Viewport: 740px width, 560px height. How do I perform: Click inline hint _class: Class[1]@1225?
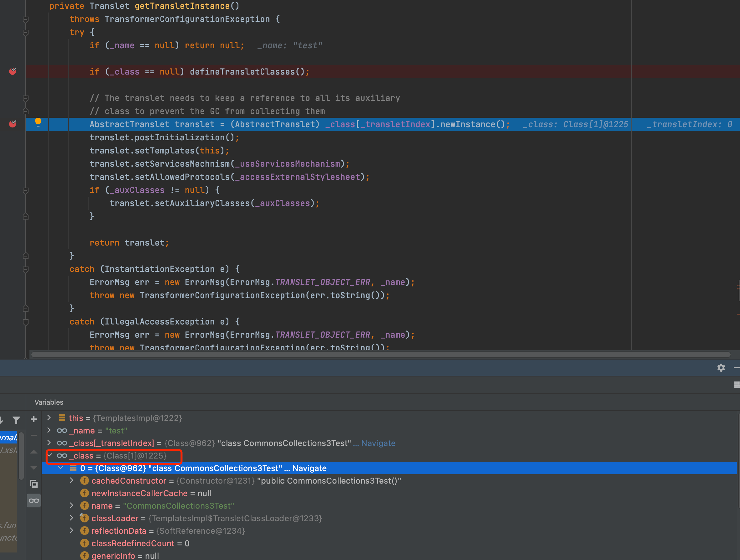coord(576,124)
